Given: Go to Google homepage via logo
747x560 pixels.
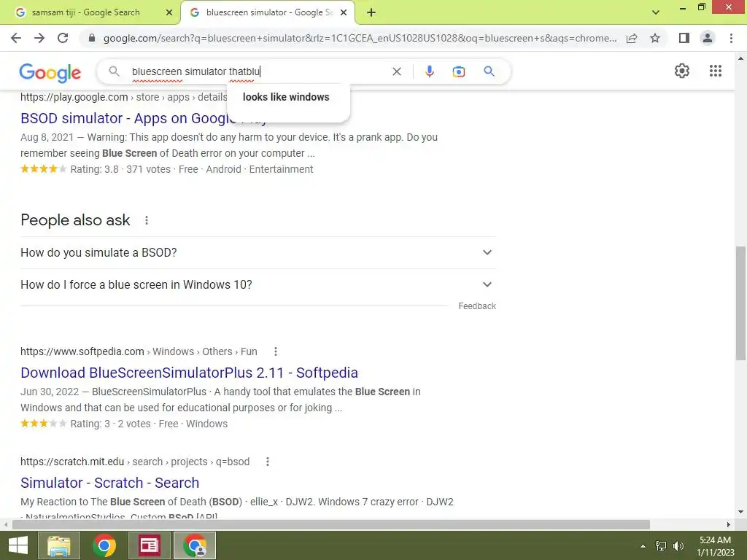Looking at the screenshot, I should pos(50,72).
